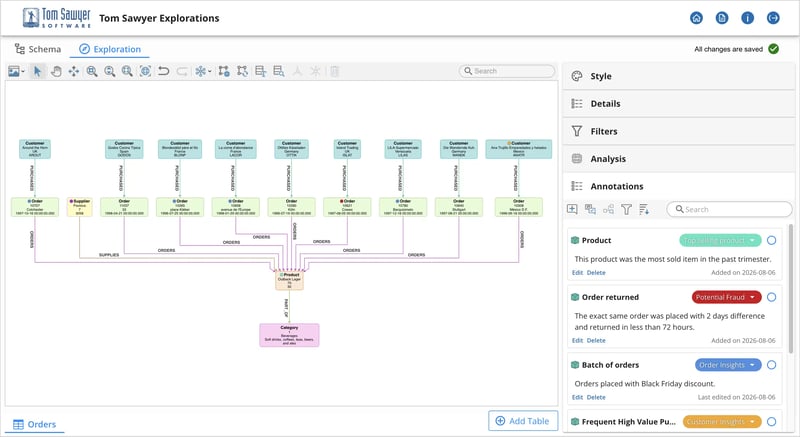
Task: Click the add-node graph toolbar icon
Action: 224,71
